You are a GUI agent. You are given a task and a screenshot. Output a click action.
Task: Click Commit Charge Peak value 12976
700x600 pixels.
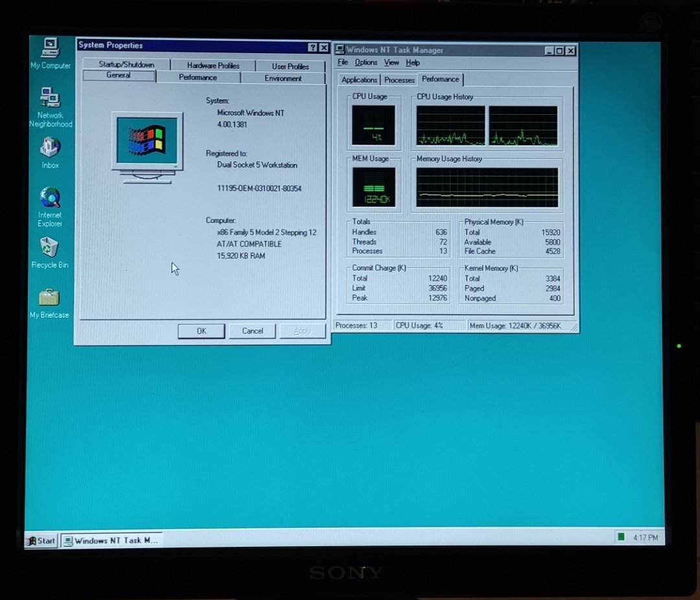[x=437, y=298]
